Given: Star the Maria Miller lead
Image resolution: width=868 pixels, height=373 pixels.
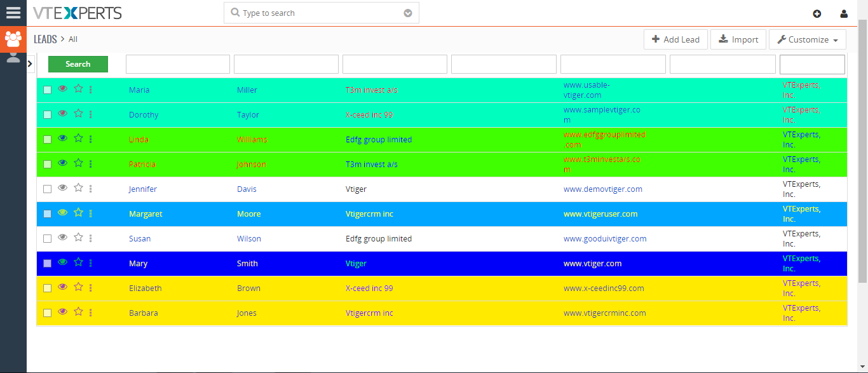Looking at the screenshot, I should (78, 89).
